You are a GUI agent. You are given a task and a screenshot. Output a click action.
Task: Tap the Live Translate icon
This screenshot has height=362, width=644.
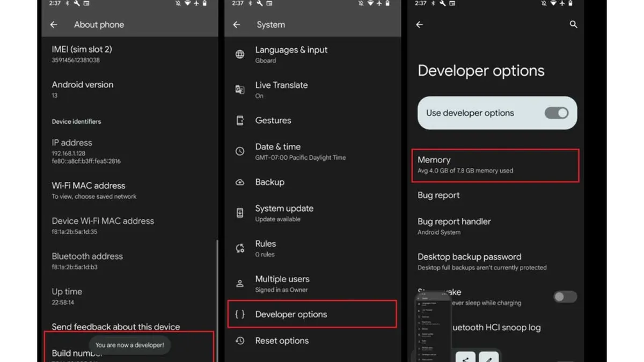(240, 90)
